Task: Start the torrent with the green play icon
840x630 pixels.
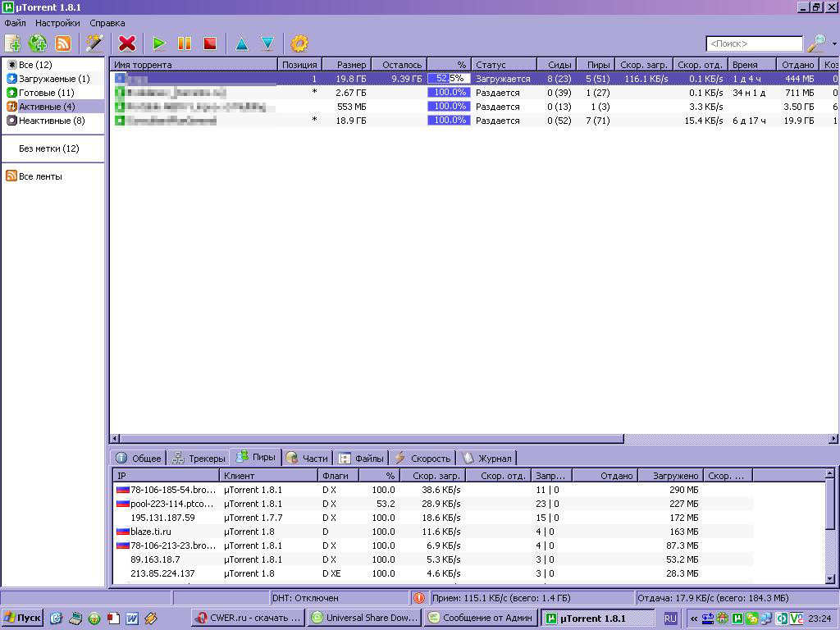Action: click(159, 43)
